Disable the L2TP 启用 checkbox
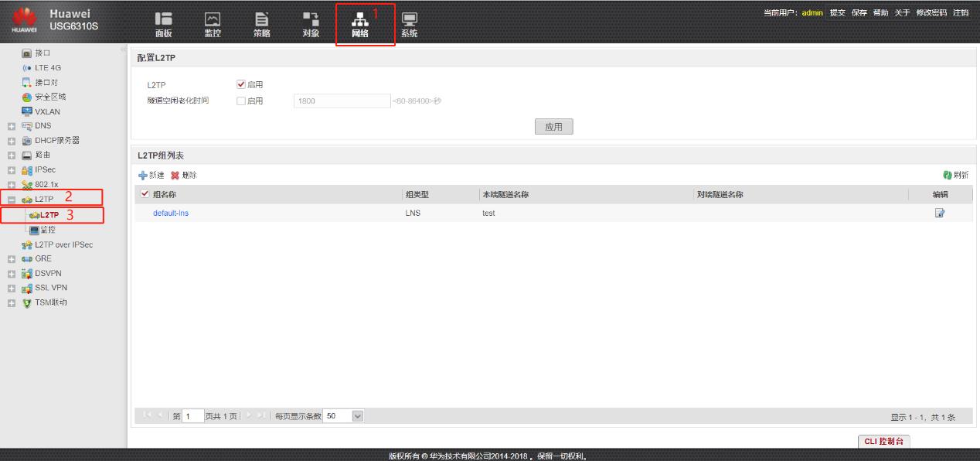 242,85
